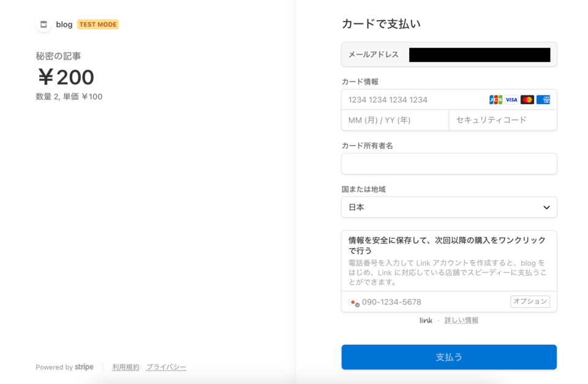Screen dimensions: 588x384
Task: Focus the メールアドレス email field
Action: (x=479, y=55)
